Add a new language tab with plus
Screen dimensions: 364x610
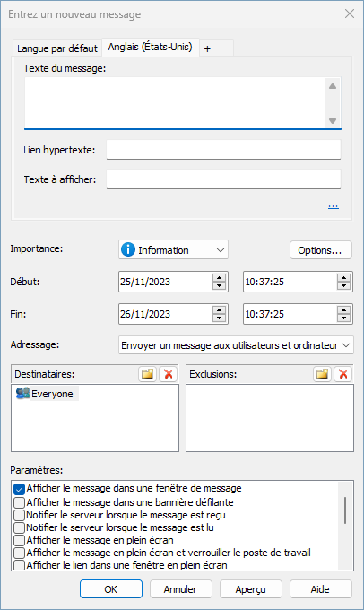pos(207,48)
